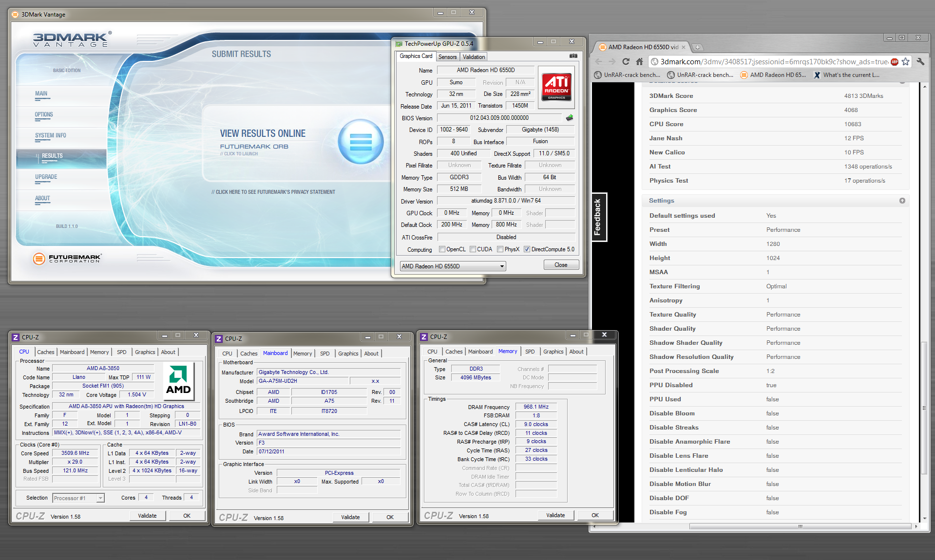This screenshot has height=560, width=935.
Task: Launch the blue View Results Online orb button
Action: click(x=361, y=142)
